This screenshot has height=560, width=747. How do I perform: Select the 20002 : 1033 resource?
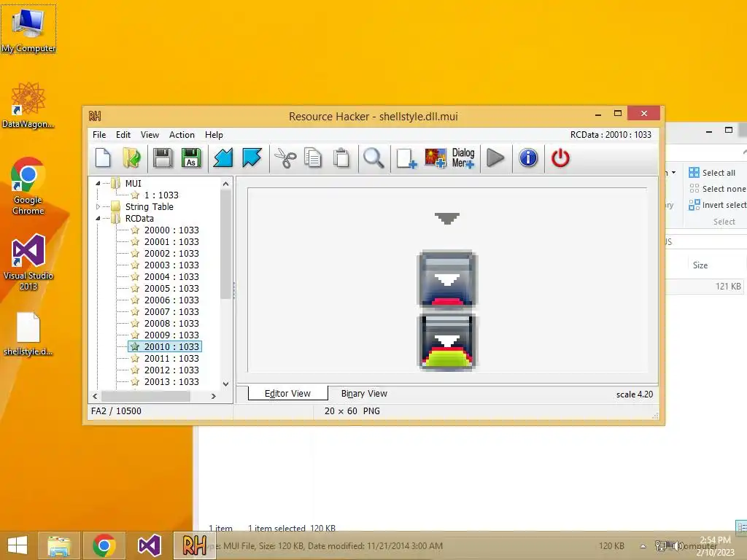(171, 253)
